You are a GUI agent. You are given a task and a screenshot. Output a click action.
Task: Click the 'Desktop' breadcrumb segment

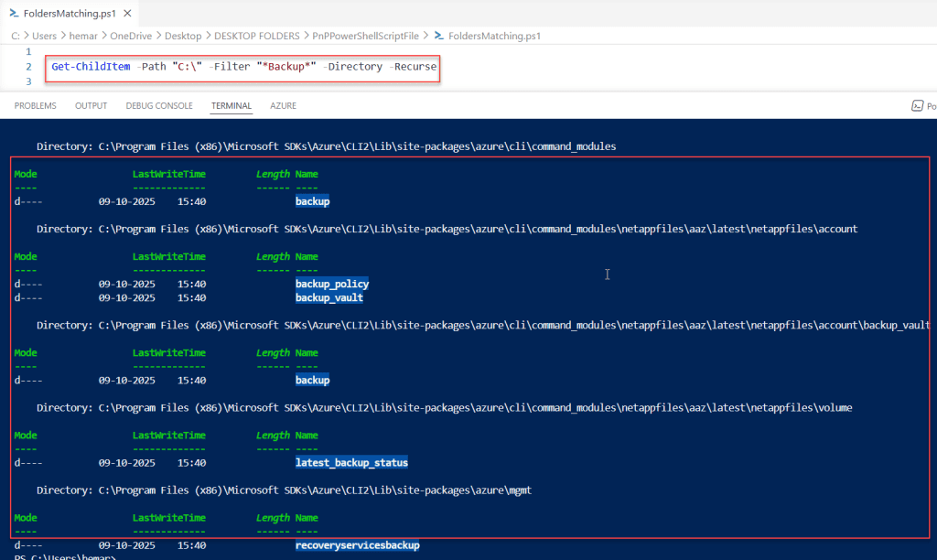click(183, 36)
